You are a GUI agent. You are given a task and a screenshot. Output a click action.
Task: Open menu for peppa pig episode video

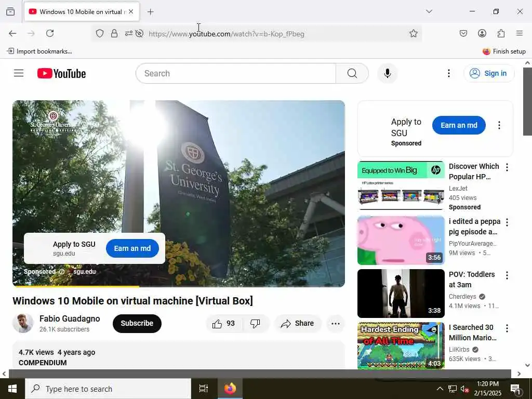point(507,222)
